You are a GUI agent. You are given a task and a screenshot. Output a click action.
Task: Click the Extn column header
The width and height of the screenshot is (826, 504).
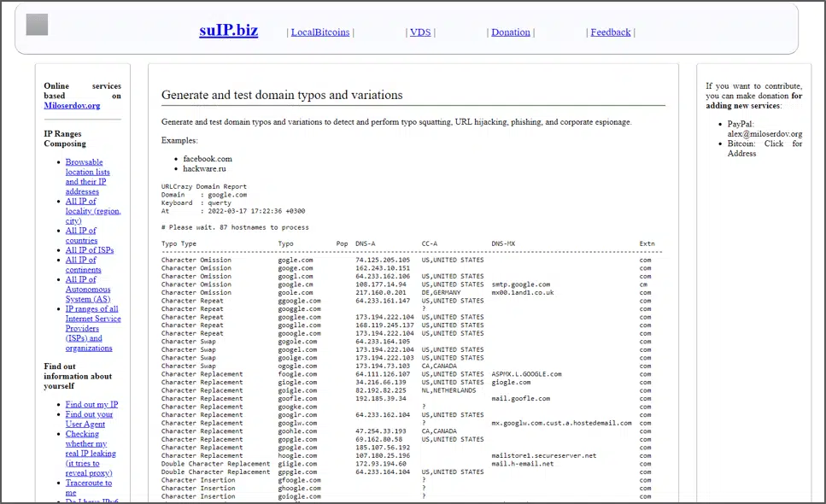(x=647, y=243)
